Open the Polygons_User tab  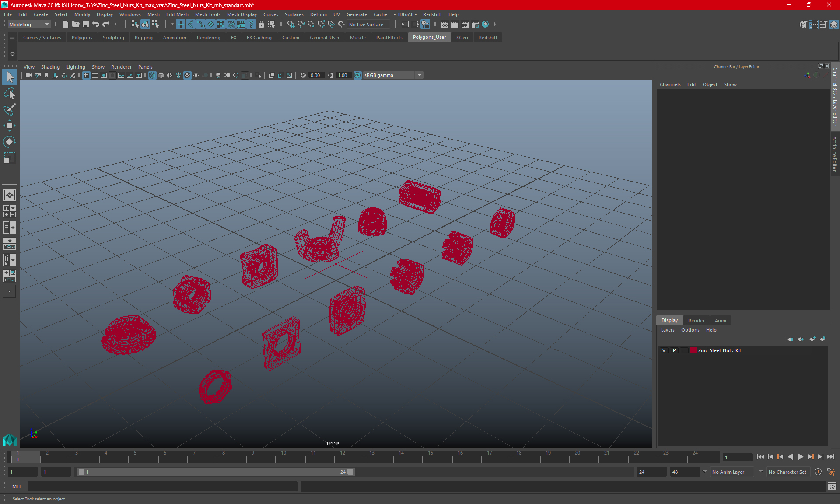429,37
